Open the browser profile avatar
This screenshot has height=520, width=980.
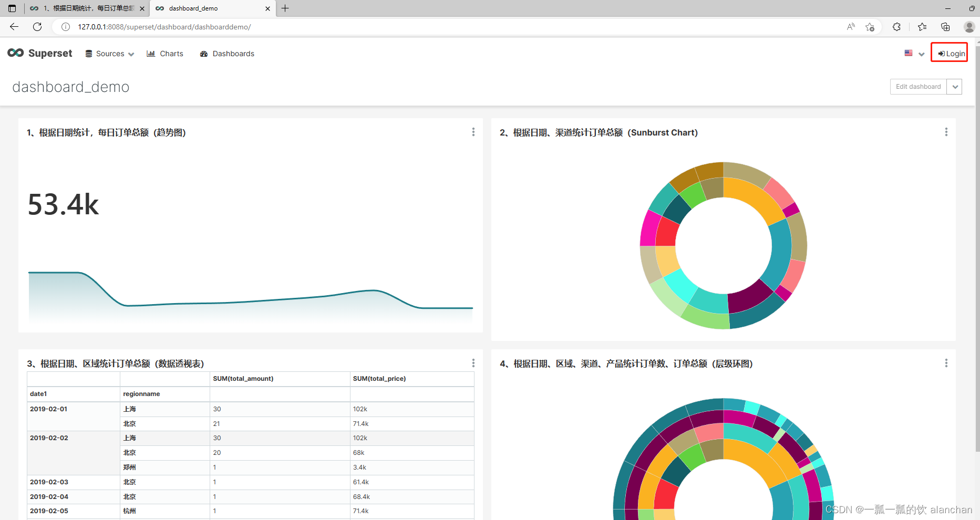click(969, 27)
